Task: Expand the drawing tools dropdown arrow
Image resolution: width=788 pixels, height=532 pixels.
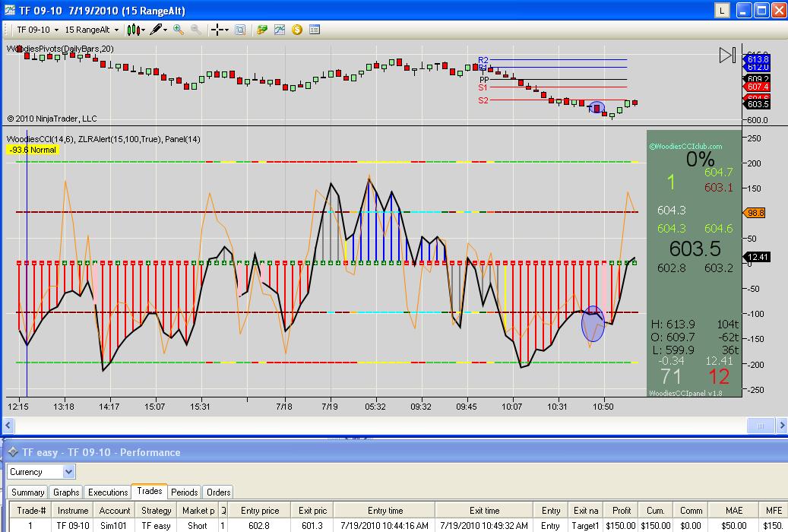Action: coord(166,30)
